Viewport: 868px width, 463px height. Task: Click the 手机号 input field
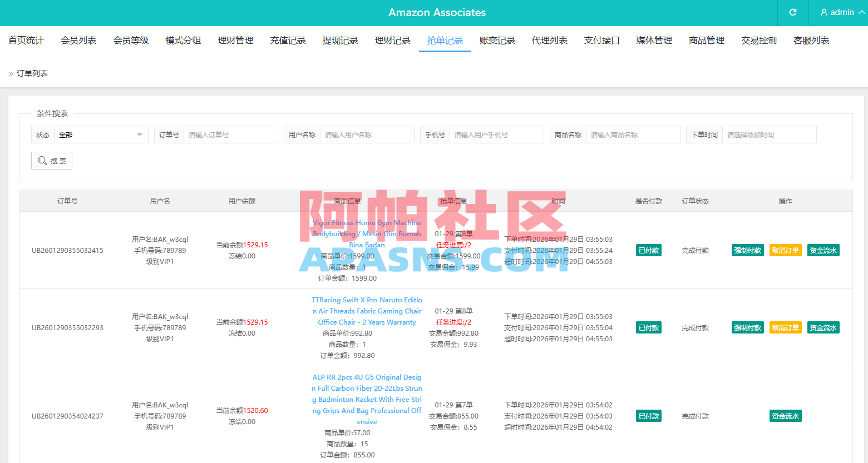click(x=496, y=135)
